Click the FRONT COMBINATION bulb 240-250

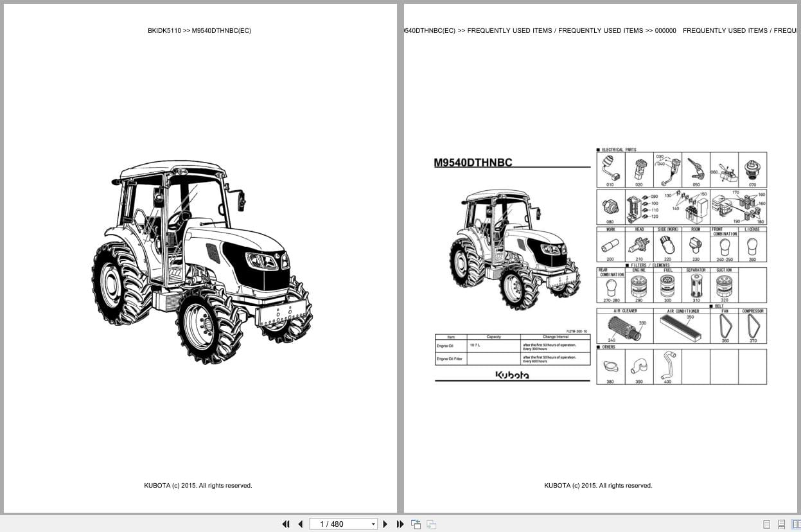click(x=725, y=247)
